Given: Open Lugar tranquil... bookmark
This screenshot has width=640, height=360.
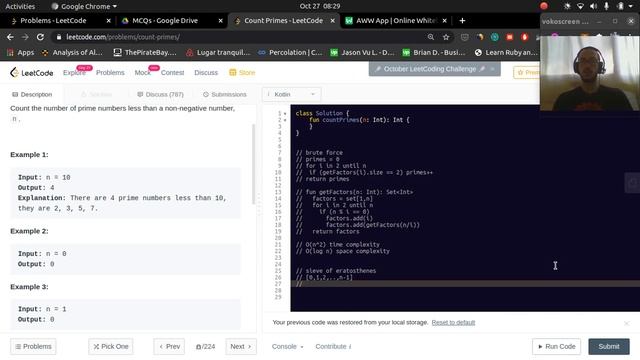Looking at the screenshot, I should [x=218, y=53].
